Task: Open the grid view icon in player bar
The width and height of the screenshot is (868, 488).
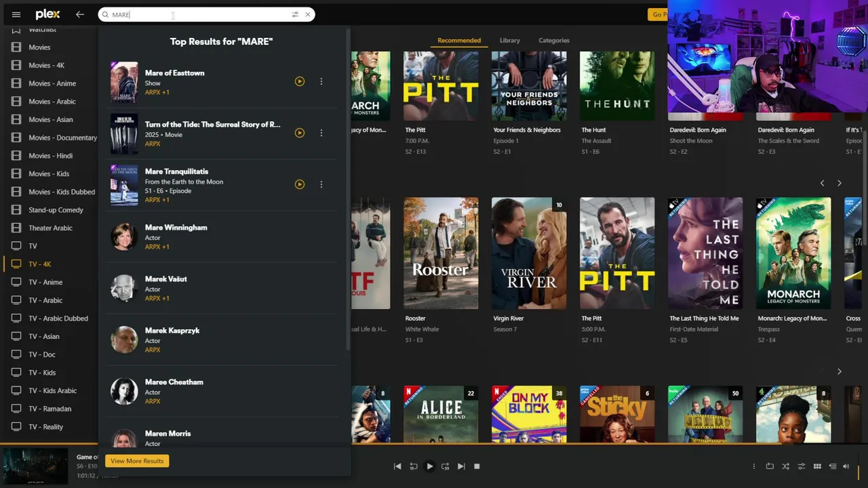Action: [817, 466]
